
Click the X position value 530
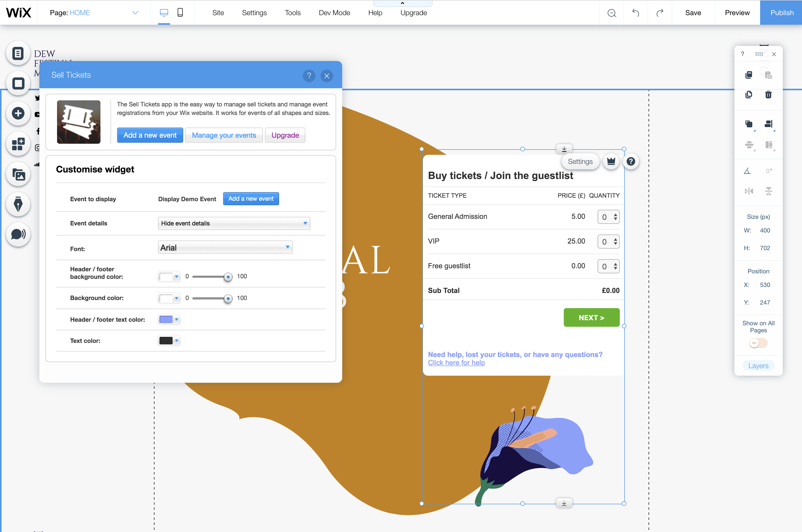765,285
